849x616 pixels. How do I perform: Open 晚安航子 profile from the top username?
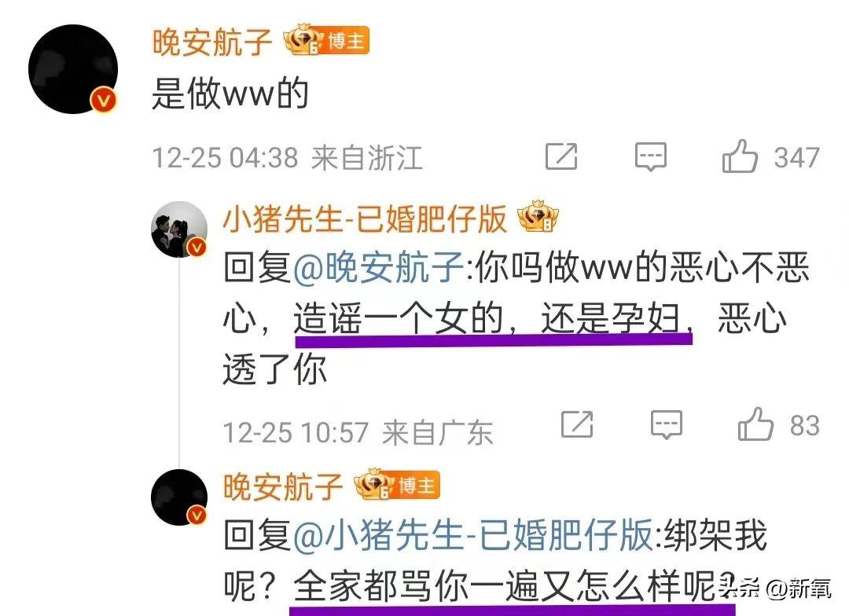point(211,42)
